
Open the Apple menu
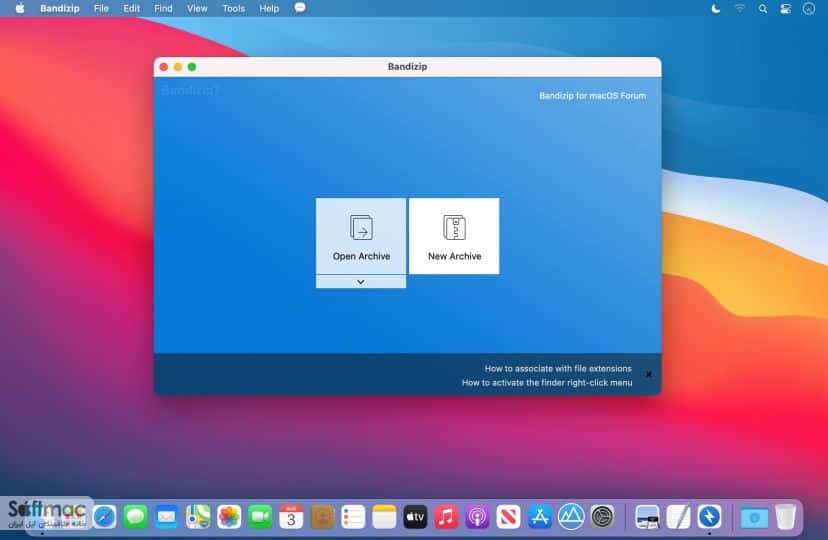click(x=20, y=8)
